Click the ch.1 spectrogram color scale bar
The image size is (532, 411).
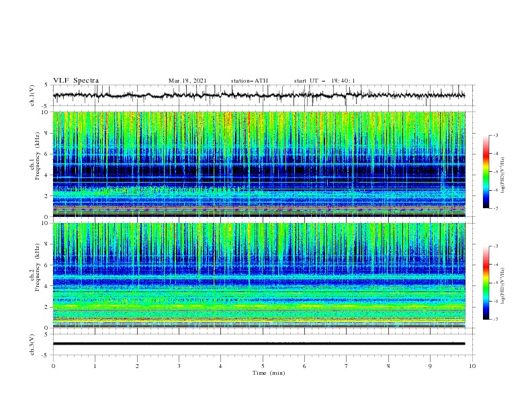click(x=486, y=172)
